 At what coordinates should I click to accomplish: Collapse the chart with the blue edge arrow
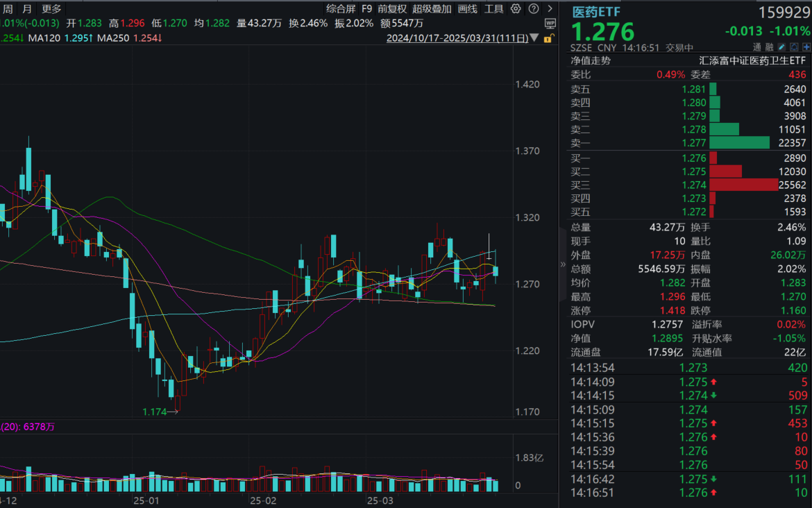[x=563, y=264]
